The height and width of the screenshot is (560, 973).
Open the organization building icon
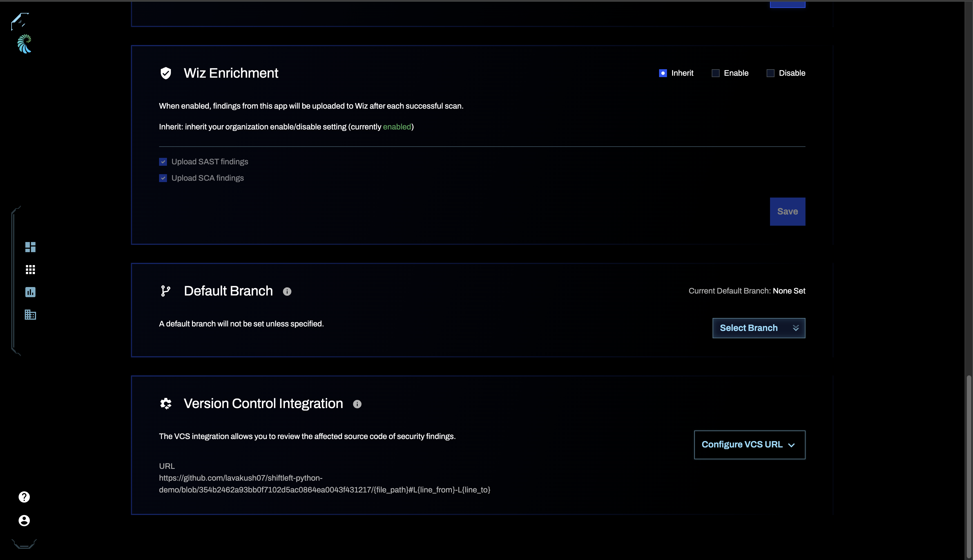[x=30, y=315]
